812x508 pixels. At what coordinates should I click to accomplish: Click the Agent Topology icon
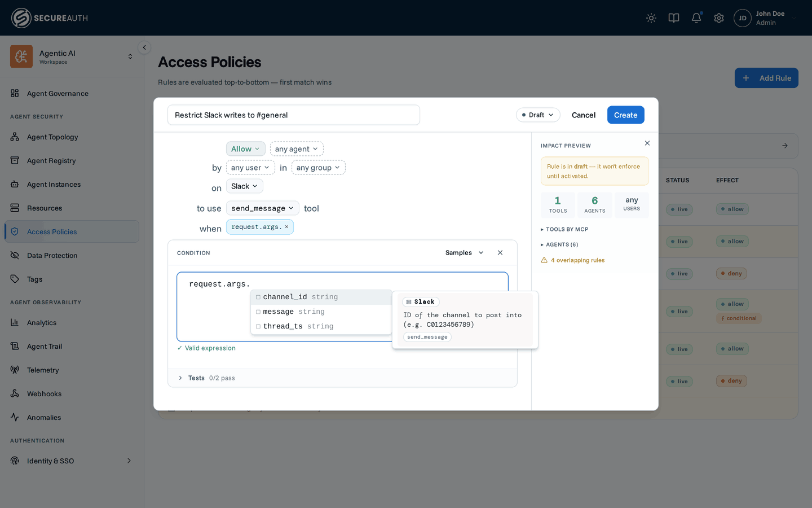pos(15,137)
